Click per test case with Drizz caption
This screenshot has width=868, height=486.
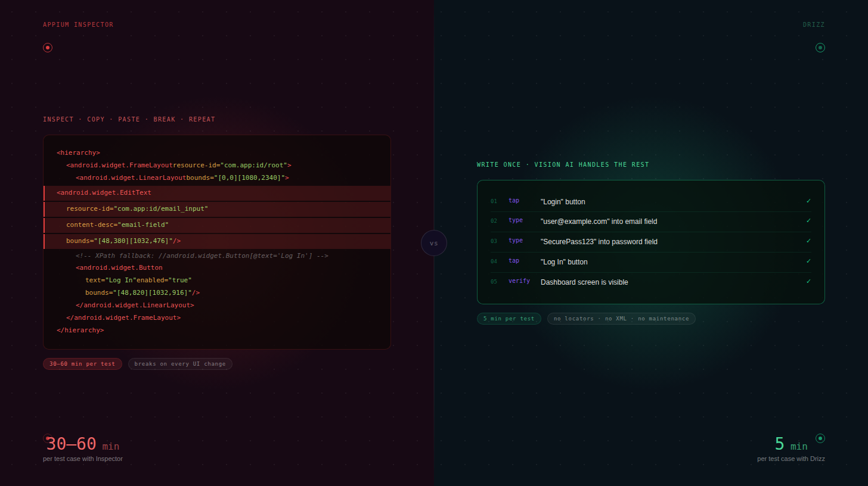point(791,459)
